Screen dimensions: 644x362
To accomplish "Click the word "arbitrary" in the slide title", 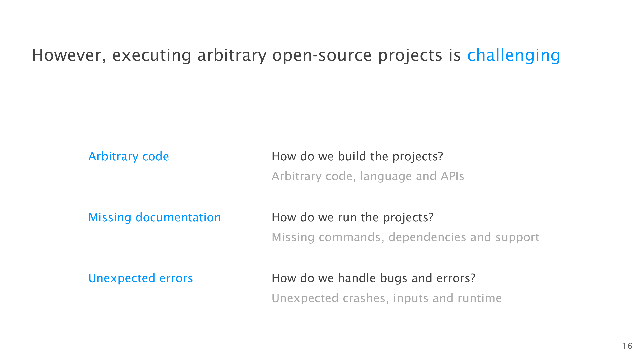I will 232,55.
